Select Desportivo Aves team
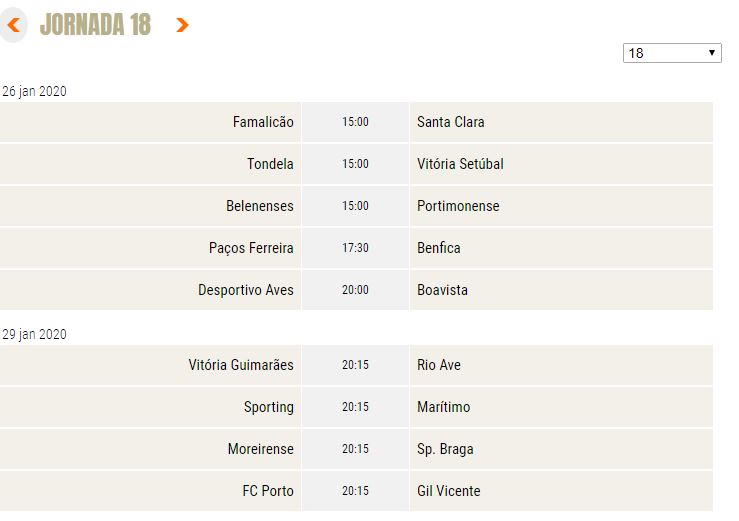This screenshot has width=739, height=521. 246,290
